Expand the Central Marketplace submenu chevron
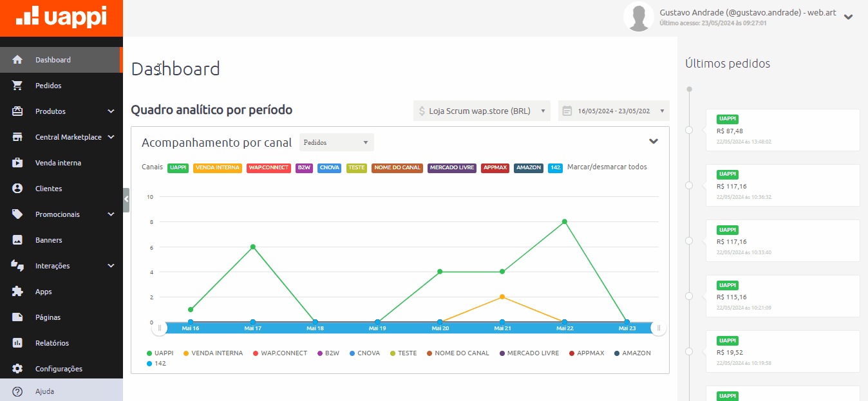 pyautogui.click(x=111, y=137)
